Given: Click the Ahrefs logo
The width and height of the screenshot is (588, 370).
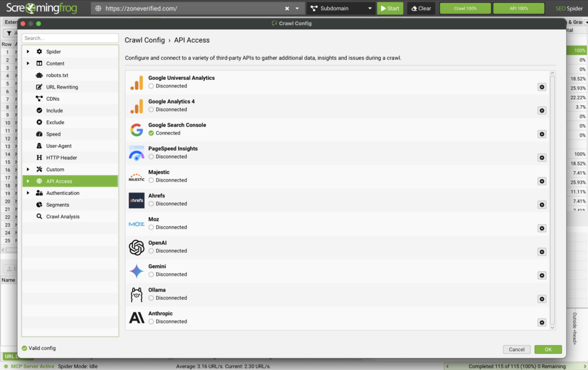Looking at the screenshot, I should click(x=137, y=201).
